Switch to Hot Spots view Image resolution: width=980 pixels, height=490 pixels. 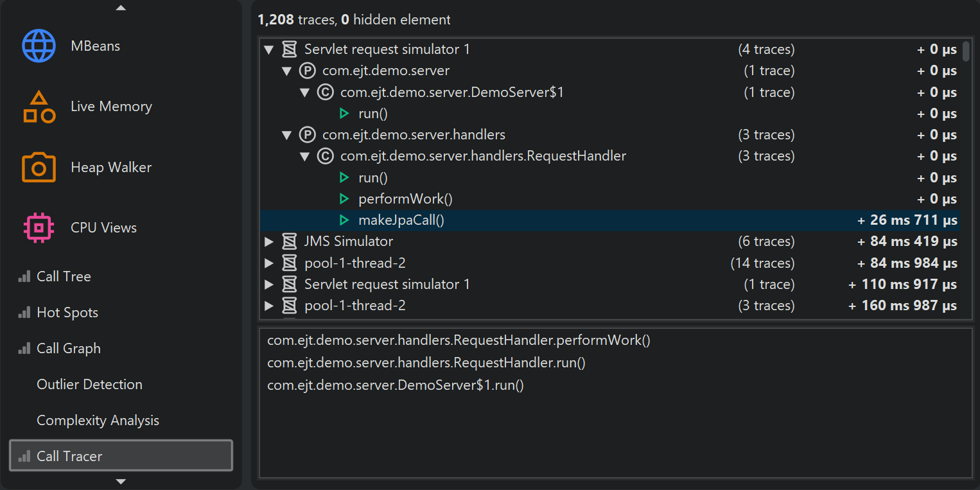pos(67,313)
